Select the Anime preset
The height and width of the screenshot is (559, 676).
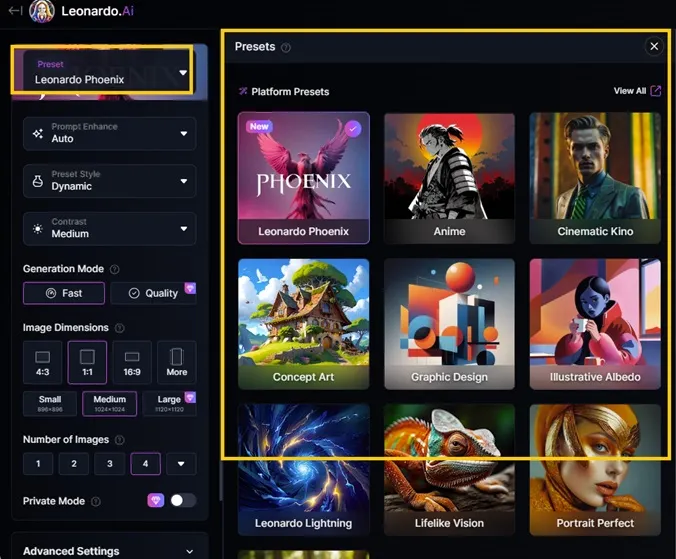pyautogui.click(x=449, y=178)
